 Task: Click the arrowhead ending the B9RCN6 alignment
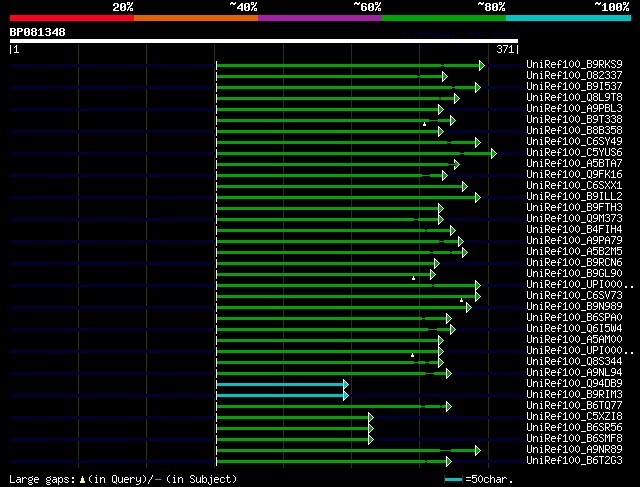pos(437,264)
